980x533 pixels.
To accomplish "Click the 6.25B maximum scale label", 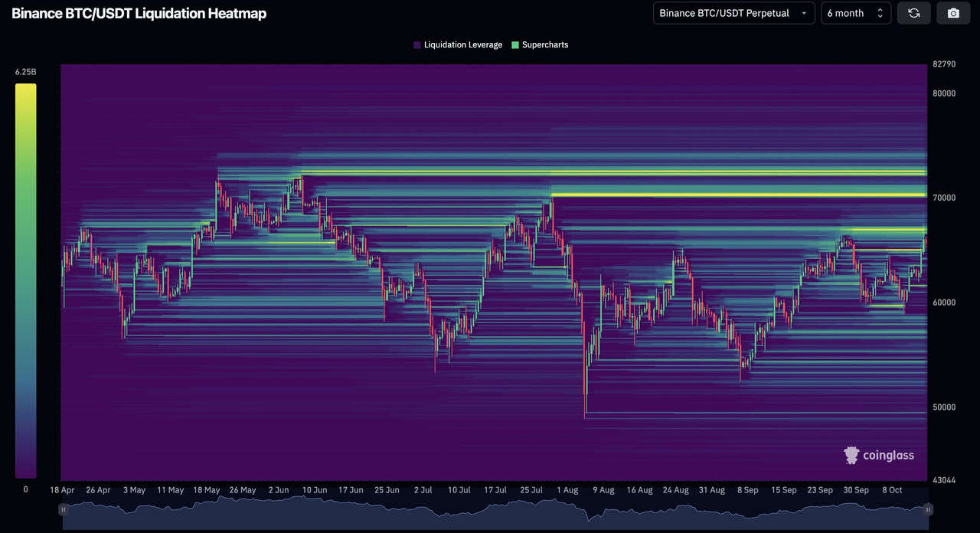I will 25,72.
